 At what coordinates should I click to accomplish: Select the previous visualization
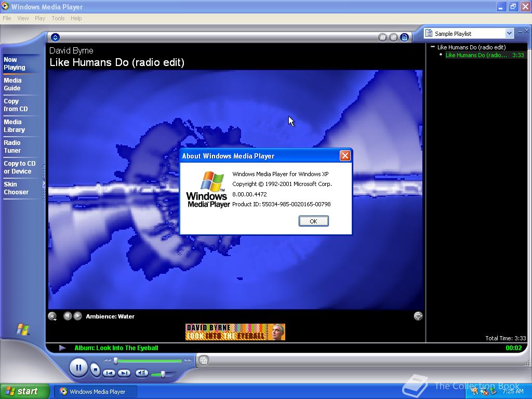click(68, 316)
